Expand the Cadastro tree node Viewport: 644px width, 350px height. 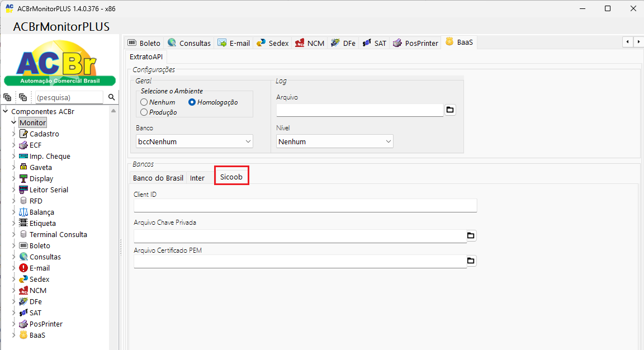coord(14,134)
